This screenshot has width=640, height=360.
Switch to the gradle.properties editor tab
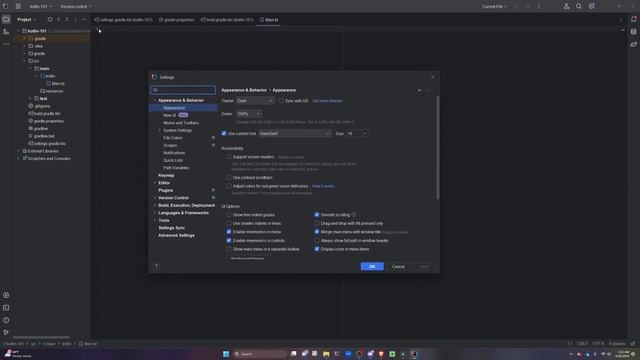coord(176,20)
